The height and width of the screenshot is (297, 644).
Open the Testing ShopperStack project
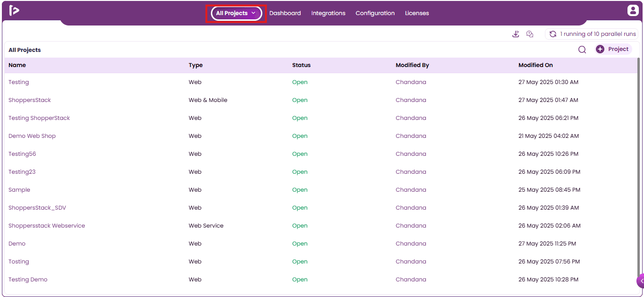(x=39, y=118)
